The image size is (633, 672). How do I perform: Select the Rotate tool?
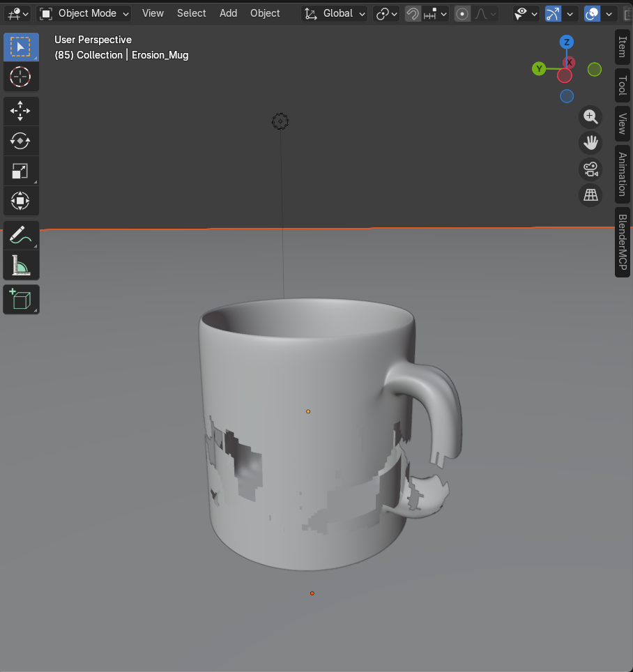pos(21,140)
